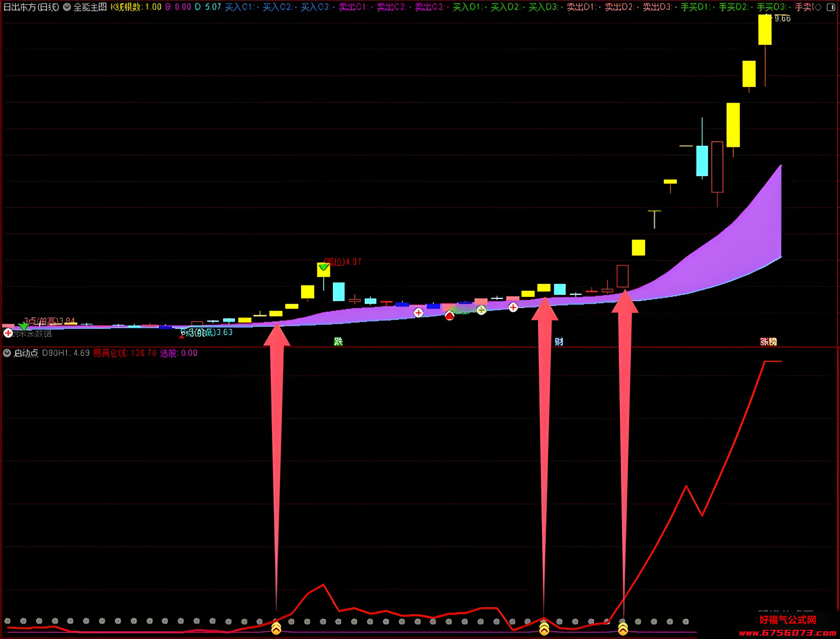Select the green triangle marker near 4.07
Image resolution: width=840 pixels, height=639 pixels.
point(323,267)
